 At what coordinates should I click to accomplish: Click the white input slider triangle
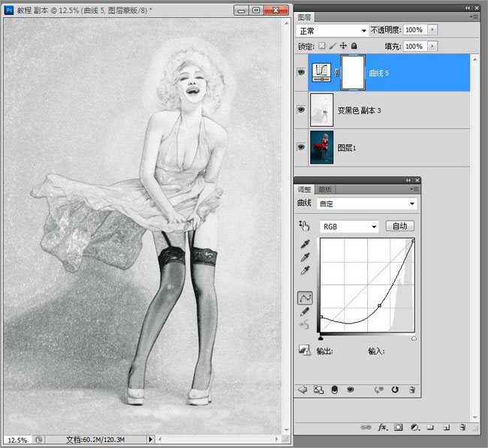[414, 338]
